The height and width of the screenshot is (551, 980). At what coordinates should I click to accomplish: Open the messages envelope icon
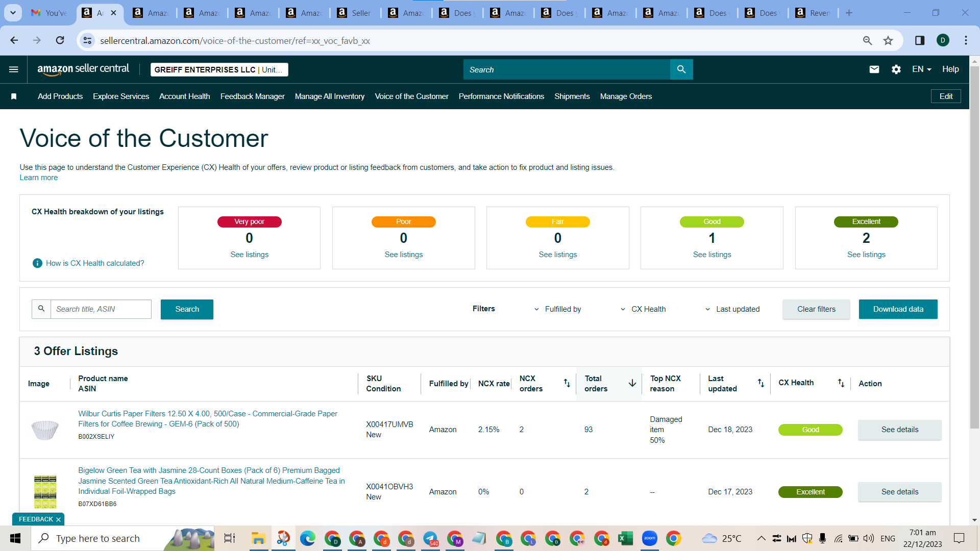(x=874, y=69)
